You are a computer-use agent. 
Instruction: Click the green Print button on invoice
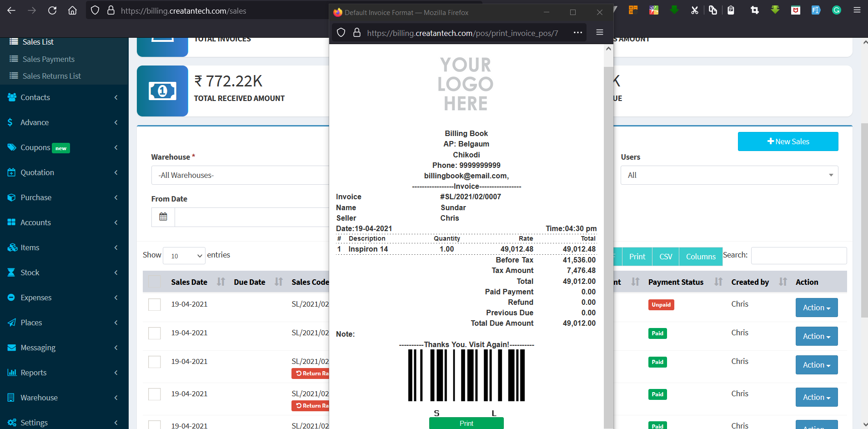point(467,423)
